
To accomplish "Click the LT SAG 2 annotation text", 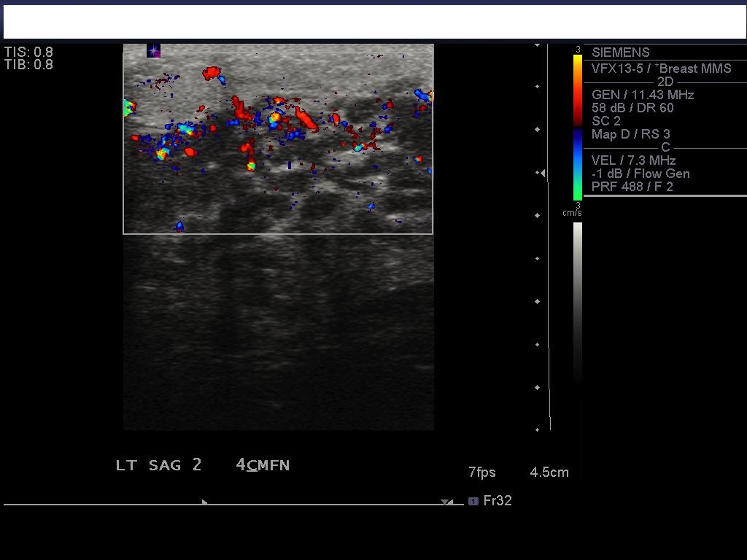I will click(x=158, y=465).
